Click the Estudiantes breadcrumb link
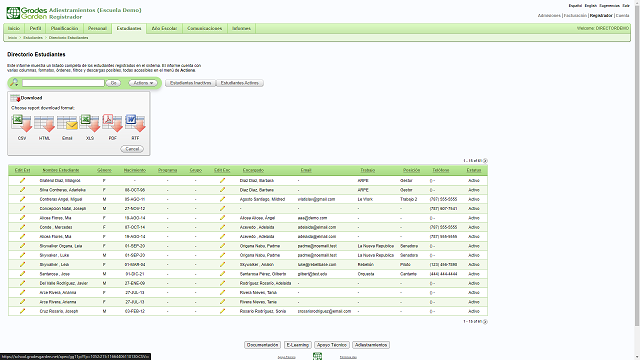 33,38
